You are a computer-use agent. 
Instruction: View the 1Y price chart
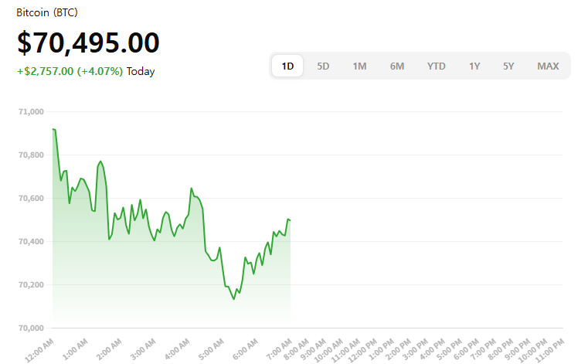click(x=474, y=66)
